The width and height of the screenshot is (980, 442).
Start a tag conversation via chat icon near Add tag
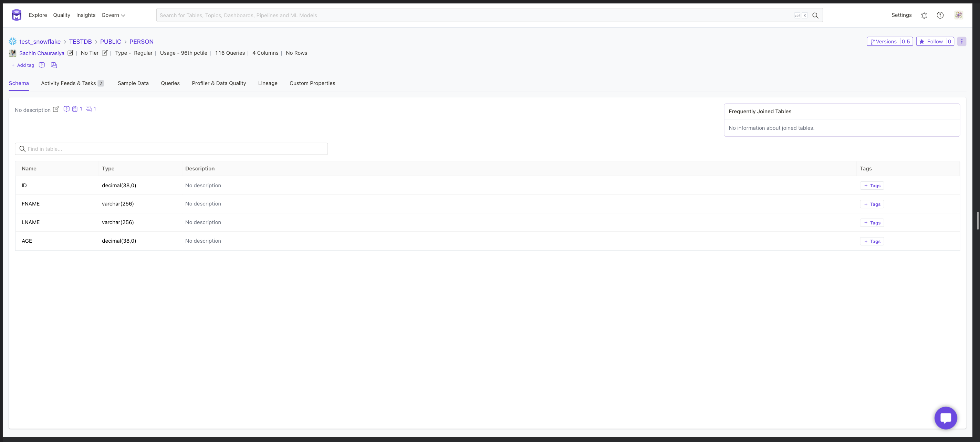pyautogui.click(x=54, y=65)
